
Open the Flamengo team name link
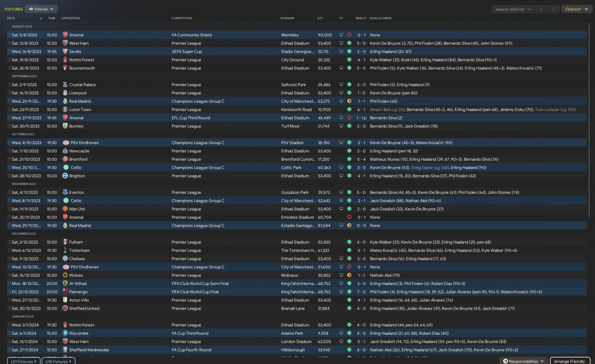(x=79, y=292)
